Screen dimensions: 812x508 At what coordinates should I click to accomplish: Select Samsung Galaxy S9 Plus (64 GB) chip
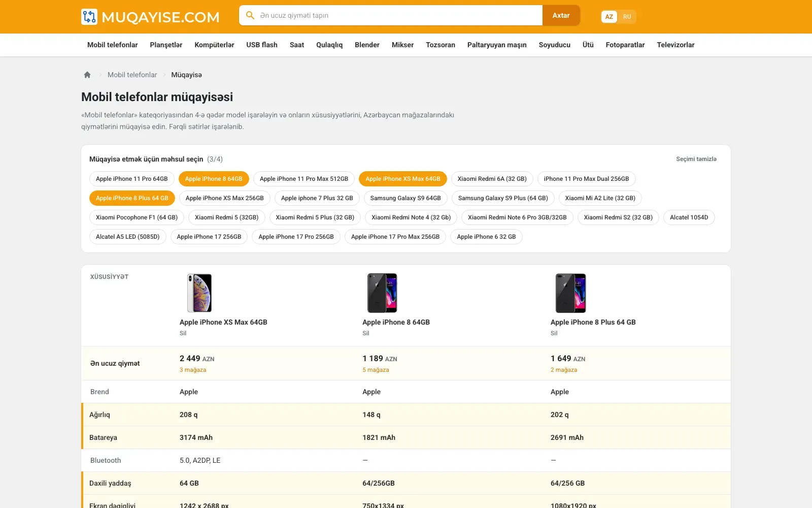coord(503,198)
